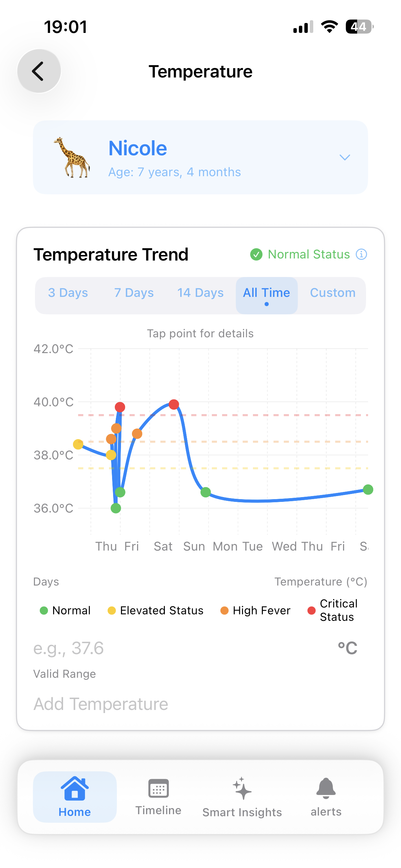Tap the red critical point on Saturday
The height and width of the screenshot is (868, 401).
(x=174, y=405)
